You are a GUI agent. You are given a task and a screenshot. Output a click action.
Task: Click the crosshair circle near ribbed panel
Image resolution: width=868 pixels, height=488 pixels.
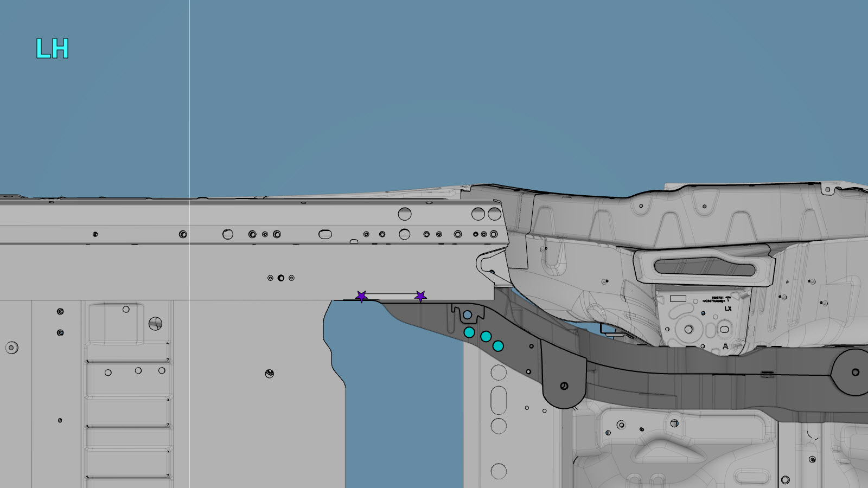155,324
